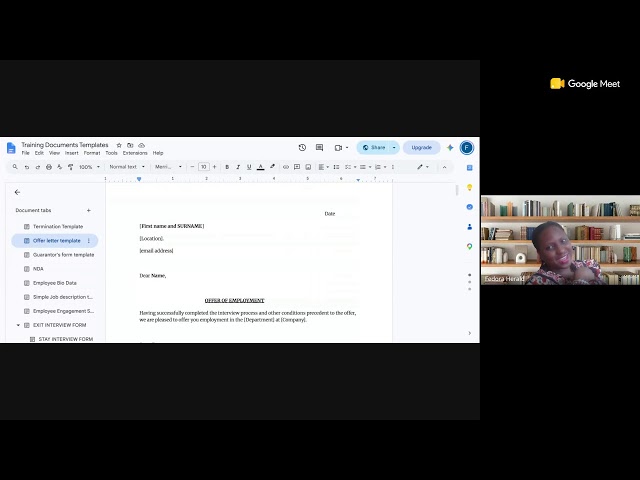This screenshot has width=640, height=480.
Task: Open the Google account avatar
Action: click(x=467, y=148)
